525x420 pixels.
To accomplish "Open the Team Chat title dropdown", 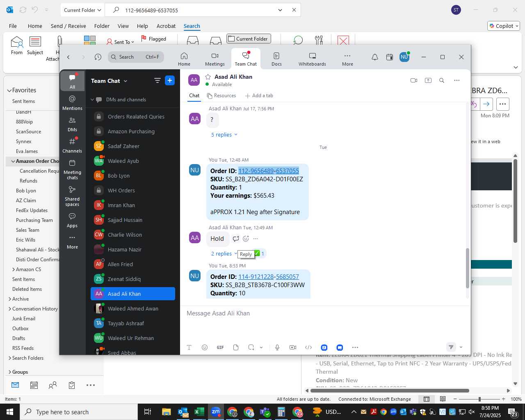I will click(126, 81).
